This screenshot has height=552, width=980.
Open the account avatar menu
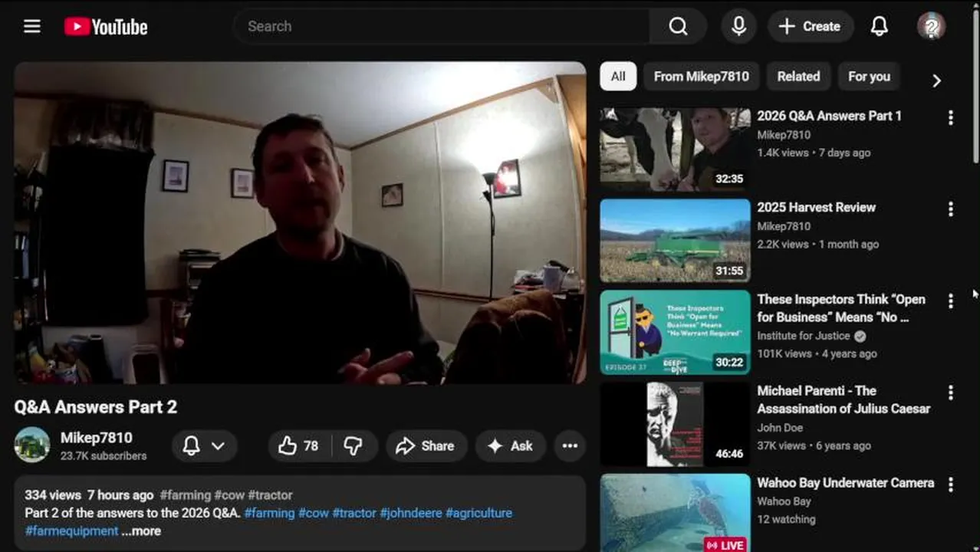[931, 26]
